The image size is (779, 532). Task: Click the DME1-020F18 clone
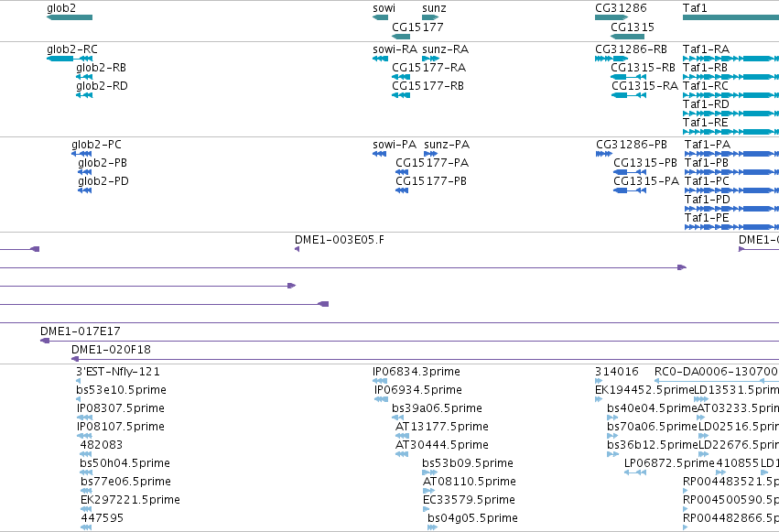(x=111, y=350)
